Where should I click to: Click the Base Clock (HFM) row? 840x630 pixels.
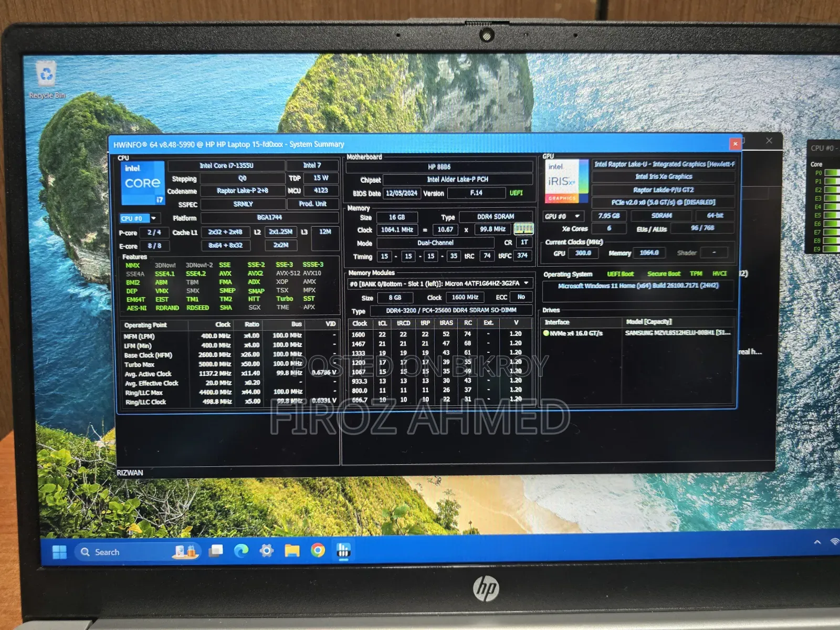(230, 355)
